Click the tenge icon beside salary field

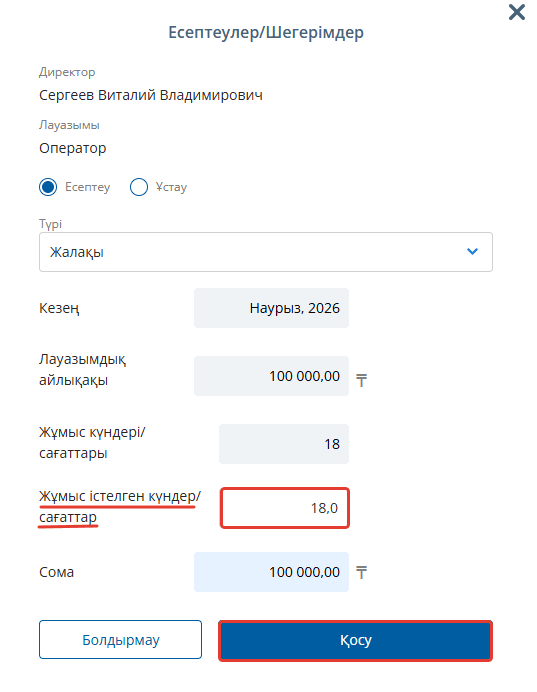pos(361,380)
